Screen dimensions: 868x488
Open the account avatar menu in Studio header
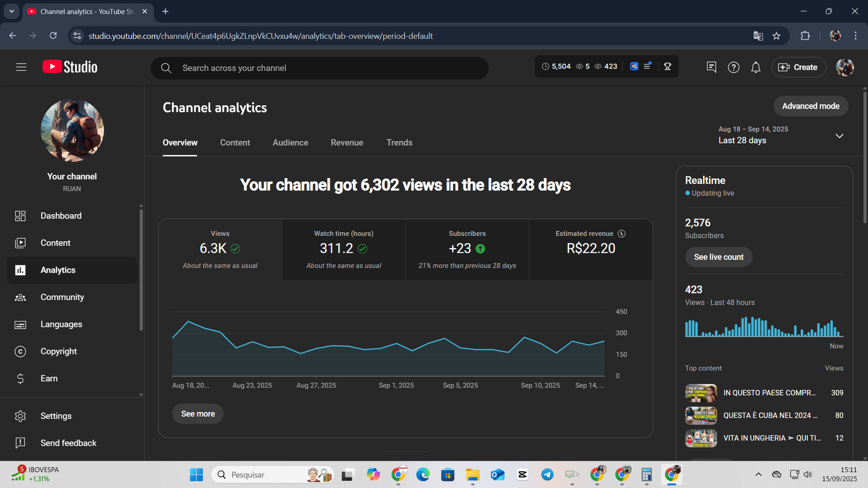point(845,67)
